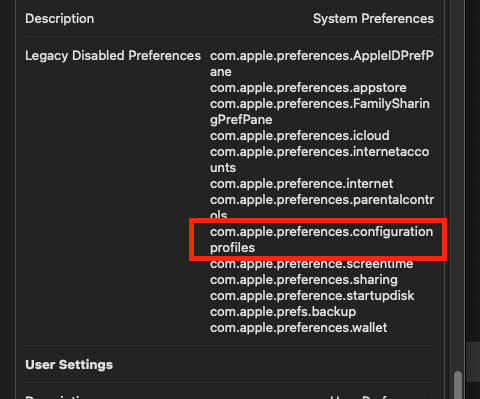
Task: Click the com.apple.preferences.parentalcontrols entry
Action: coord(322,207)
